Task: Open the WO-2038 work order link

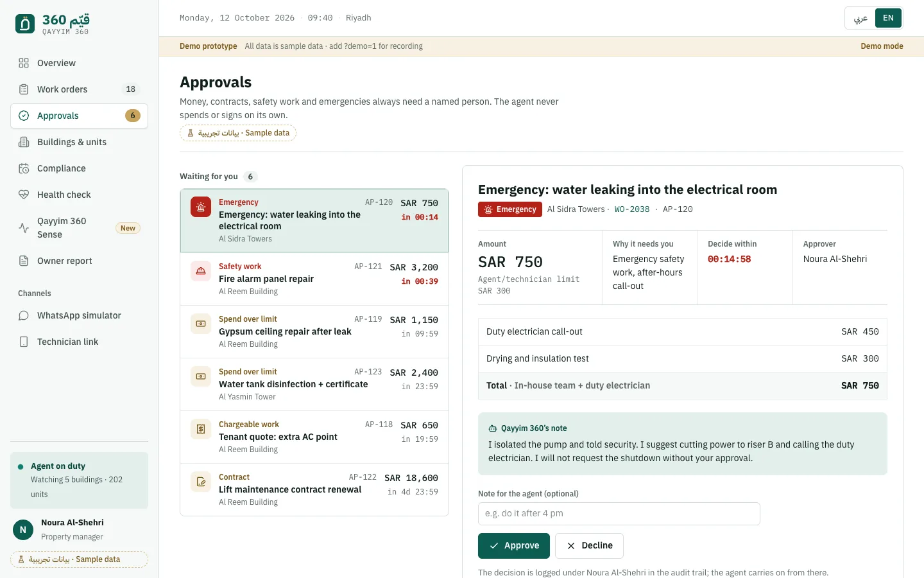Action: (x=632, y=209)
